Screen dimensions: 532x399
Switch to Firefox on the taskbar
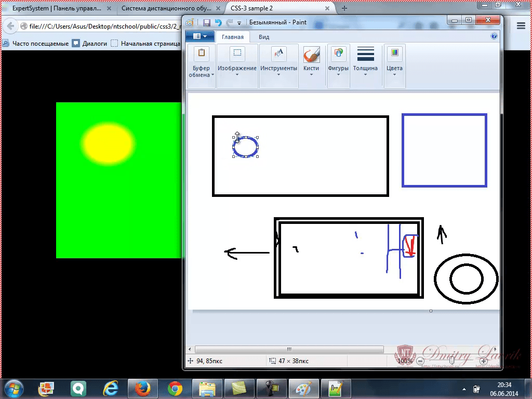coord(142,389)
